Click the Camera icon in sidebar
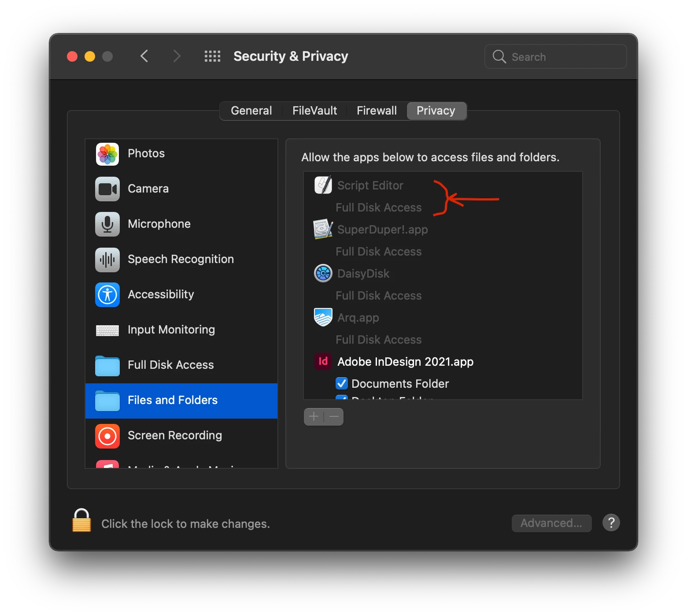This screenshot has width=687, height=616. click(107, 189)
